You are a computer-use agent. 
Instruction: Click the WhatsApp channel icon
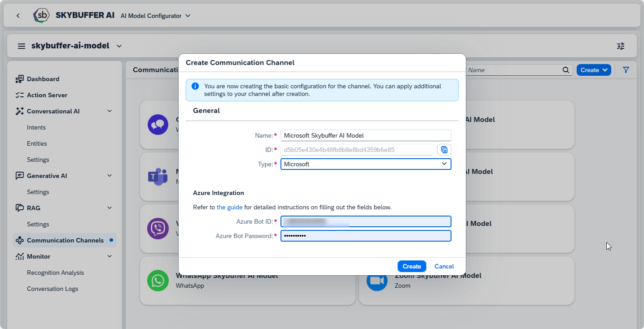158,281
